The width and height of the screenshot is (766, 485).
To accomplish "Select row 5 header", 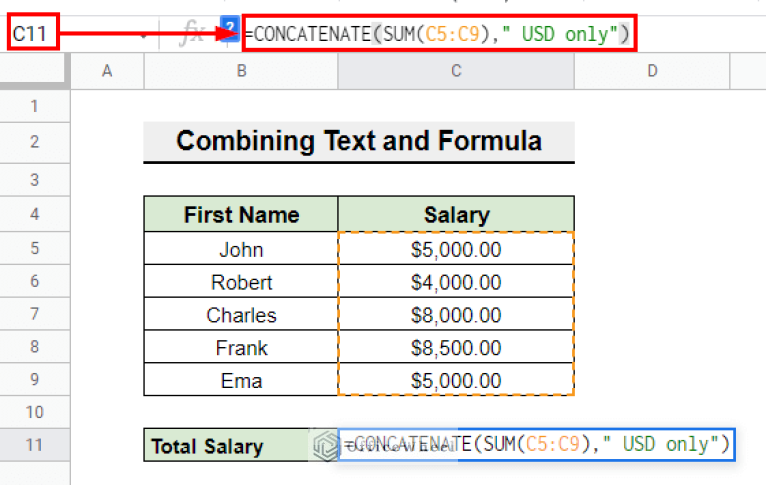I will click(35, 250).
